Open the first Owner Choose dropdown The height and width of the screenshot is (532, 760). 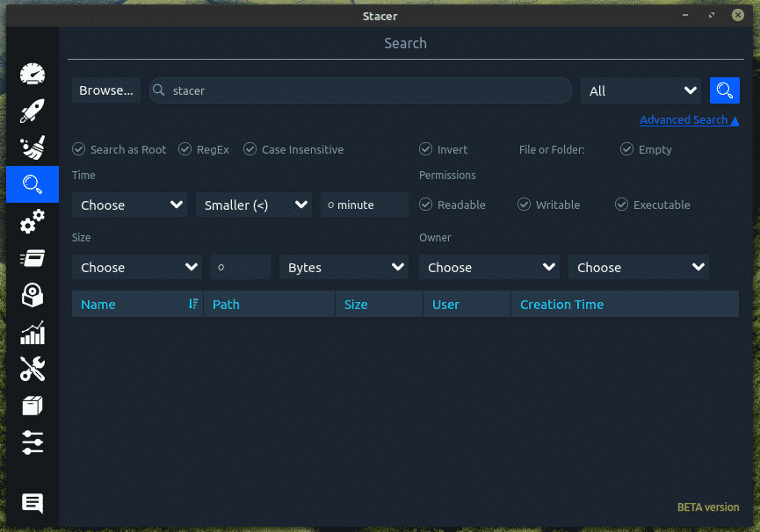tap(489, 267)
